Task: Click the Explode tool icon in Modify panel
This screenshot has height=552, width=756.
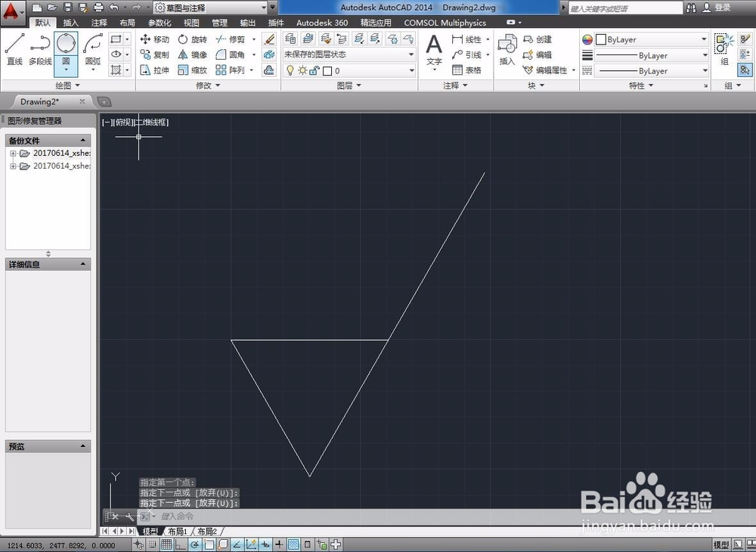Action: point(269,54)
